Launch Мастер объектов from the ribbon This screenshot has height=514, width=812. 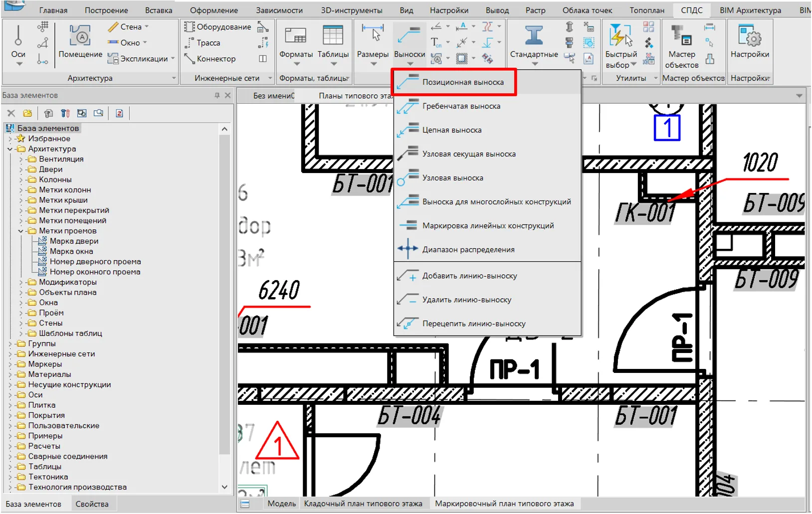point(681,37)
